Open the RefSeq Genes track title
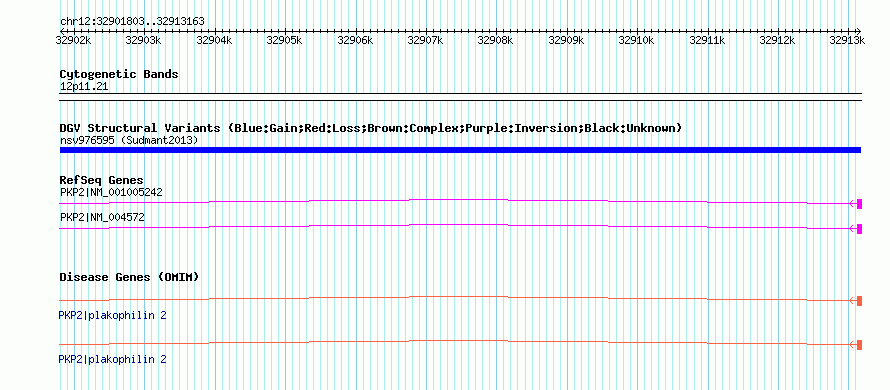The width and height of the screenshot is (890, 390). (102, 181)
